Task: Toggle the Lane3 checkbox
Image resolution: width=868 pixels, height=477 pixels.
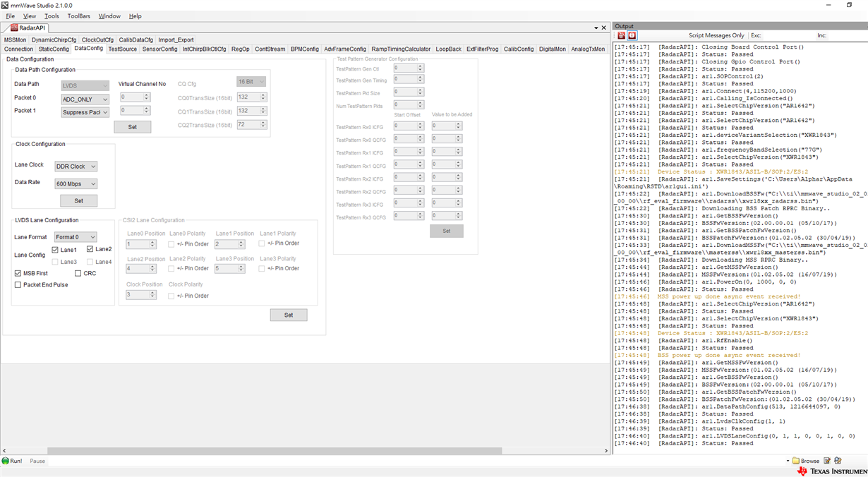Action: [x=56, y=262]
